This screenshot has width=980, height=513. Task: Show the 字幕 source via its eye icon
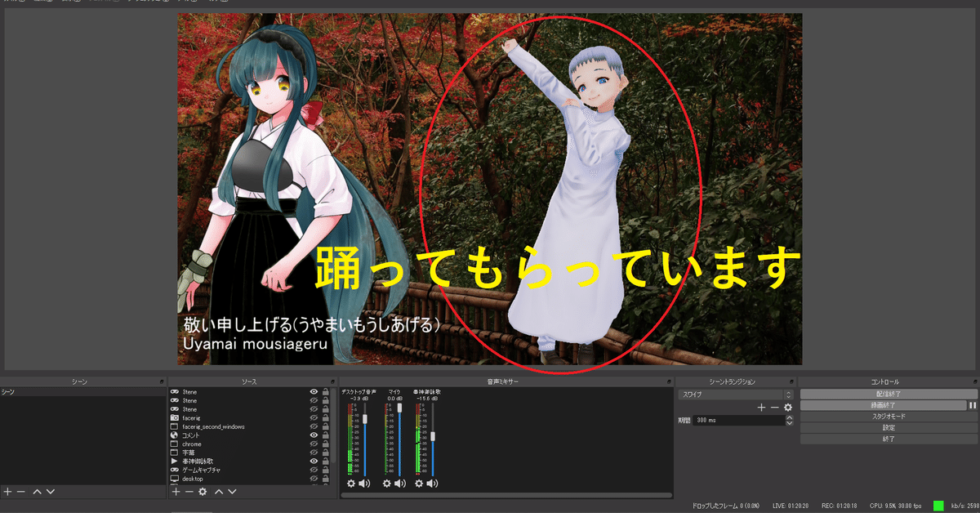click(314, 453)
